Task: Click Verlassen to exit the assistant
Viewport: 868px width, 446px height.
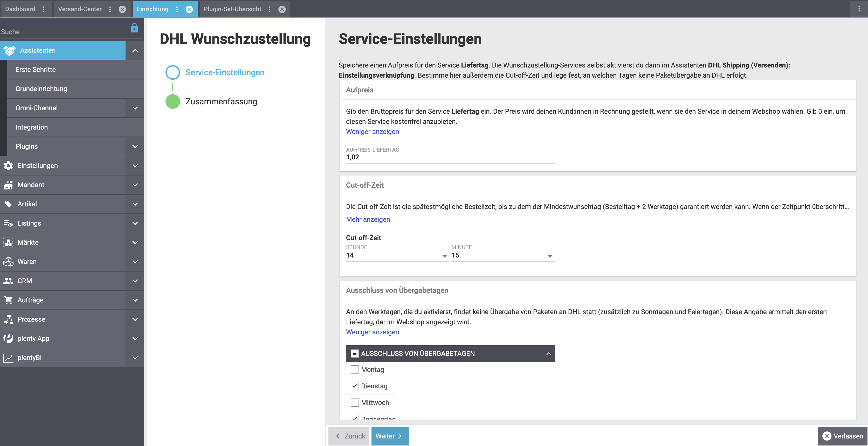Action: [x=842, y=436]
